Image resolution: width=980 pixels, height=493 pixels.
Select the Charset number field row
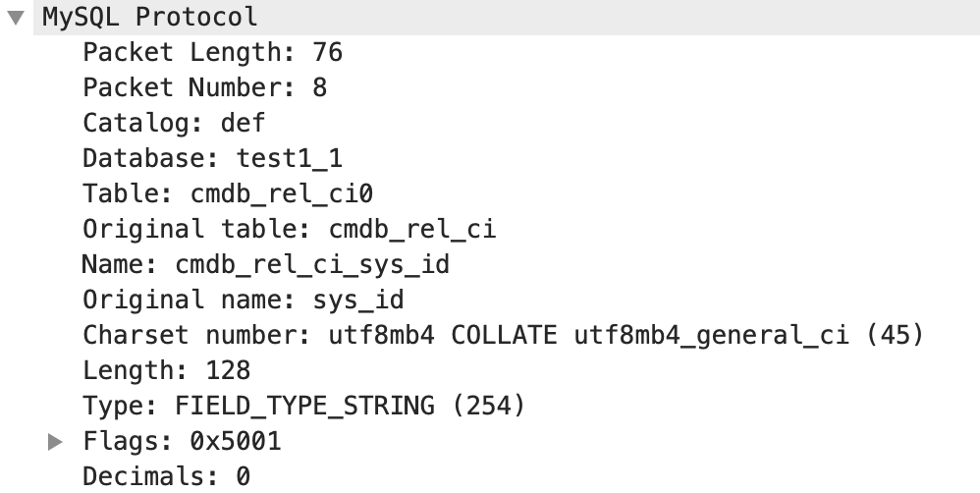[503, 335]
